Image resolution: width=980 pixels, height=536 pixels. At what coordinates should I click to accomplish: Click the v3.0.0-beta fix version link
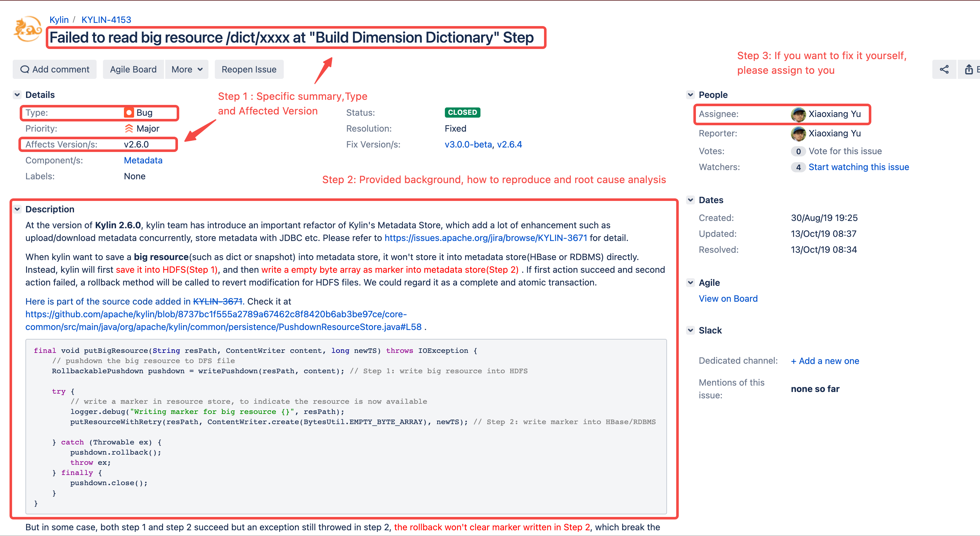(x=468, y=145)
